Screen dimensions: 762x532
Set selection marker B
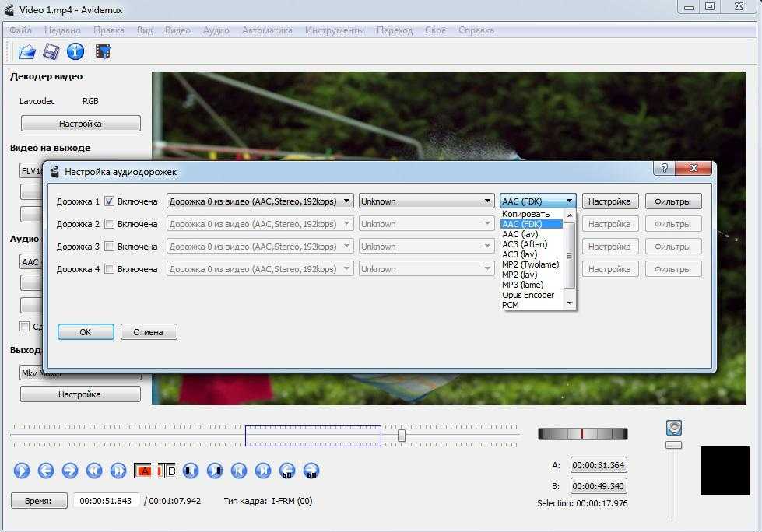coord(167,471)
